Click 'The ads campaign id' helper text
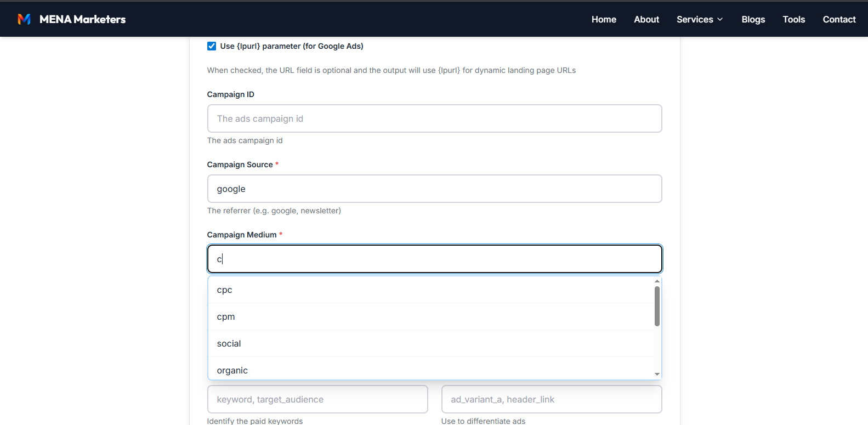This screenshot has height=425, width=868. tap(245, 140)
